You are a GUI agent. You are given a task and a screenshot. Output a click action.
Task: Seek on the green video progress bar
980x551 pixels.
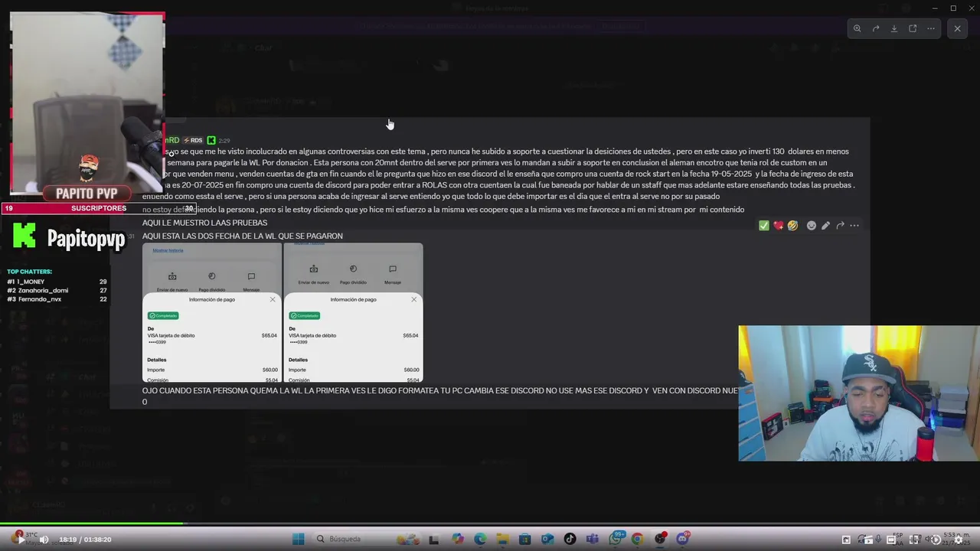pos(92,524)
